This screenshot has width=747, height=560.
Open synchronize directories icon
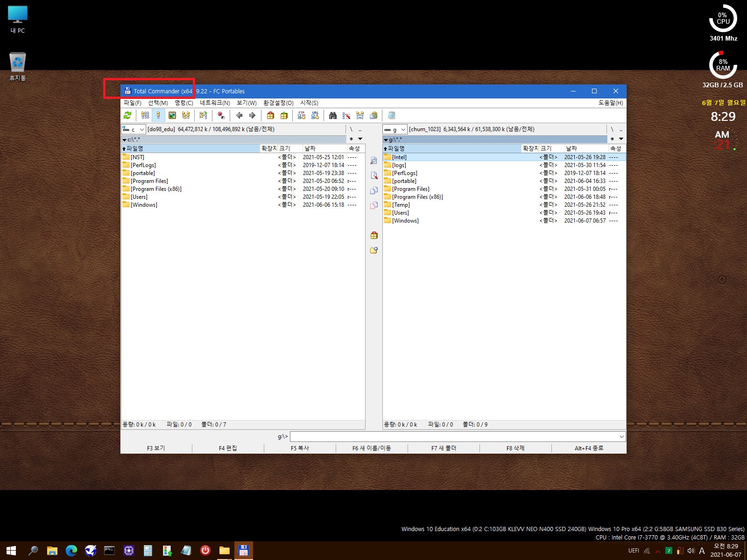pyautogui.click(x=360, y=115)
